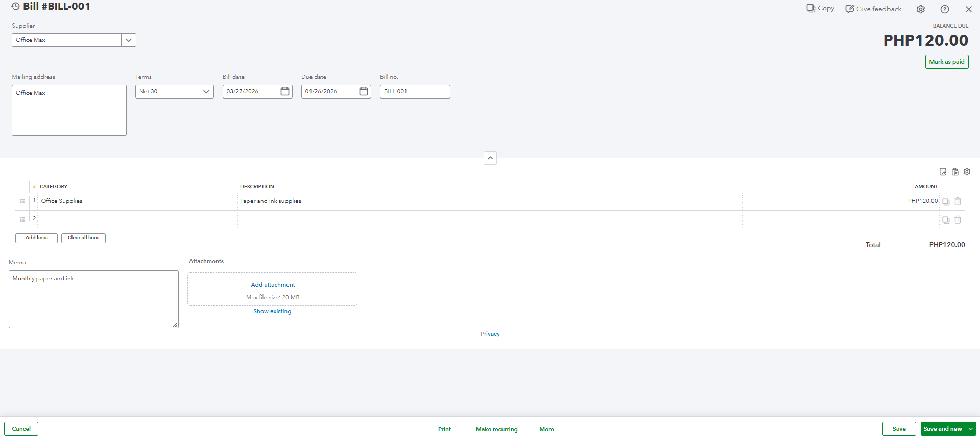Viewport: 980px width, 442px height.
Task: Open the table settings gear icon
Action: pos(967,172)
